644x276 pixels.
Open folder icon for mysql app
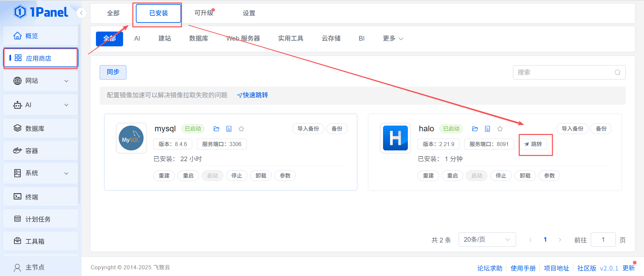pyautogui.click(x=216, y=129)
